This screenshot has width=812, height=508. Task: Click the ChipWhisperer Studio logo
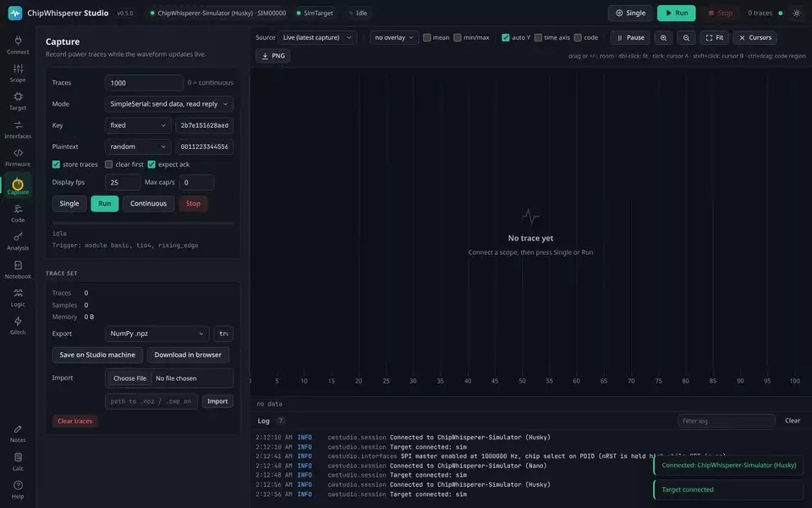[x=15, y=13]
